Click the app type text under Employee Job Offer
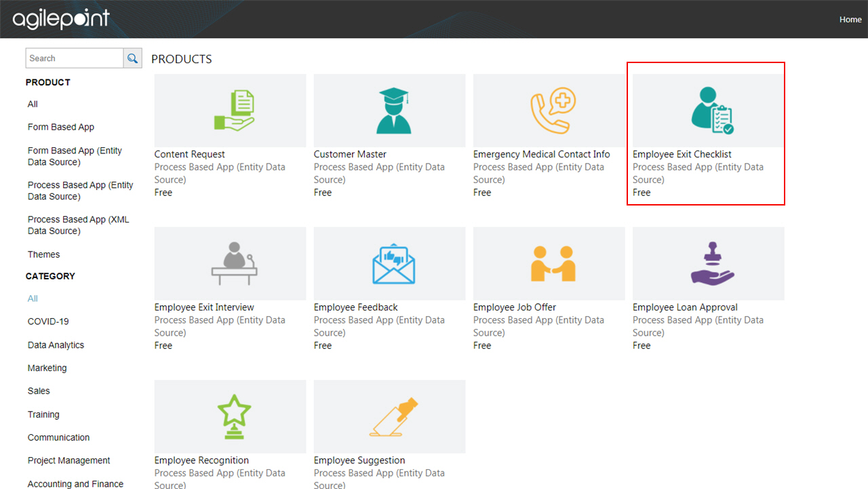The height and width of the screenshot is (489, 868). [x=538, y=326]
